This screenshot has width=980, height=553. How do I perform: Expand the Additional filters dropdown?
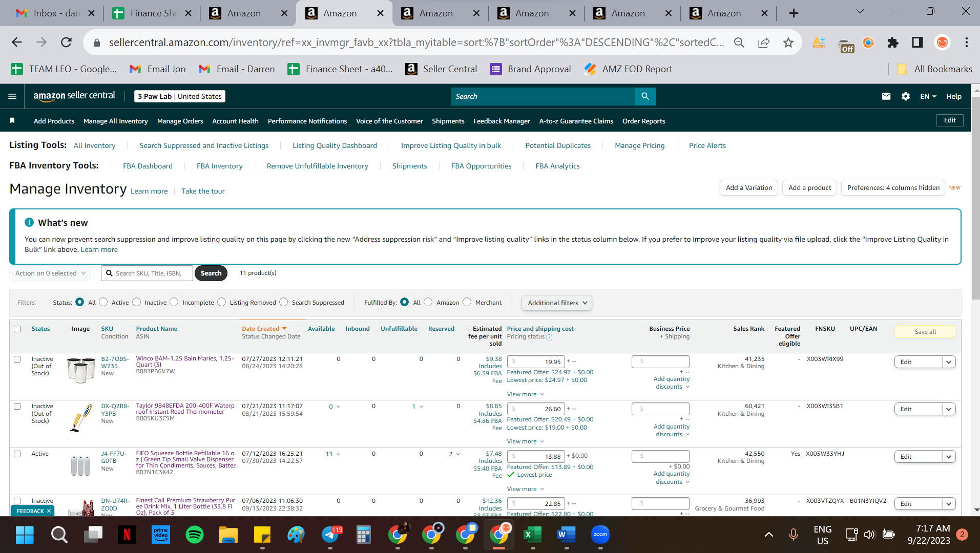557,303
